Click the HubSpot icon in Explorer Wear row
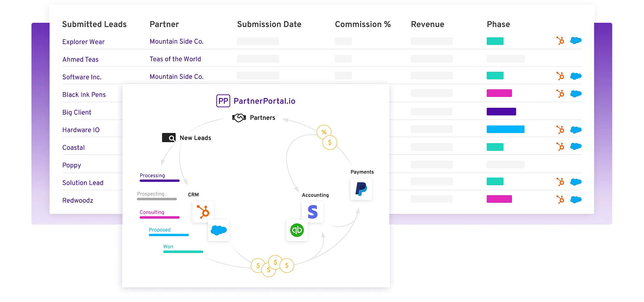Screen dimensions: 644x302 click(x=560, y=41)
